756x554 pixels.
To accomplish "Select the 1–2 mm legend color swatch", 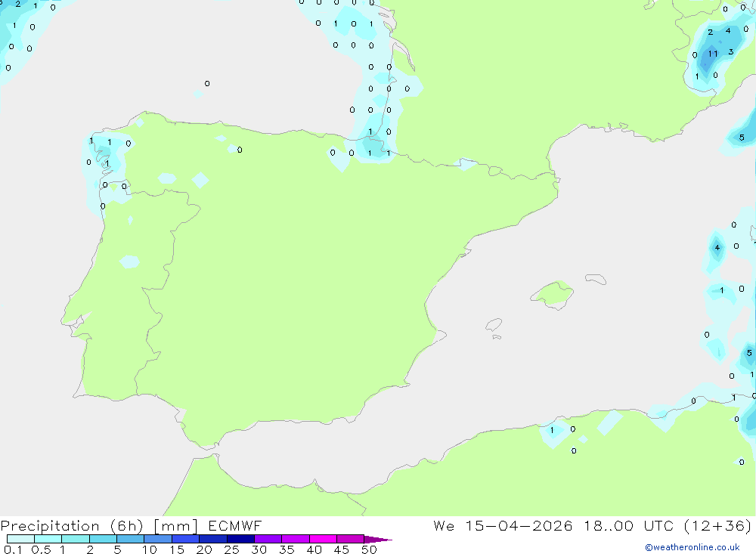I will tap(76, 539).
